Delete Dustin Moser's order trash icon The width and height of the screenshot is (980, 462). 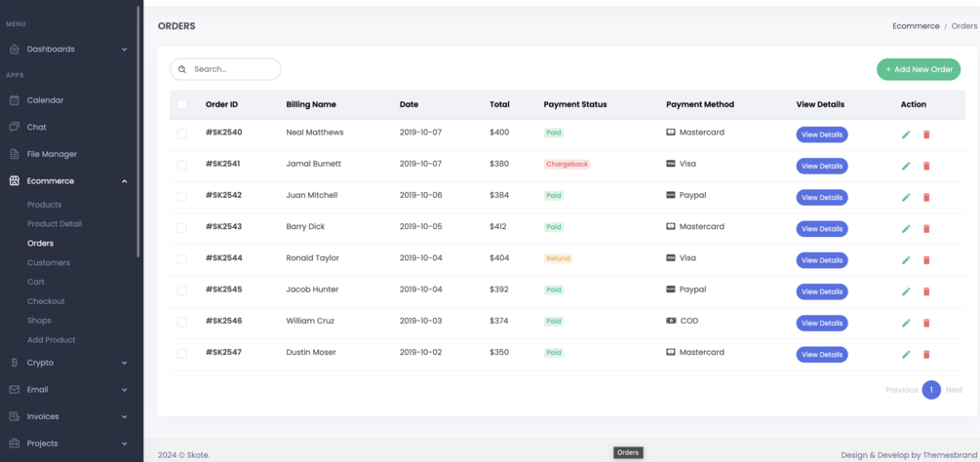pyautogui.click(x=926, y=354)
